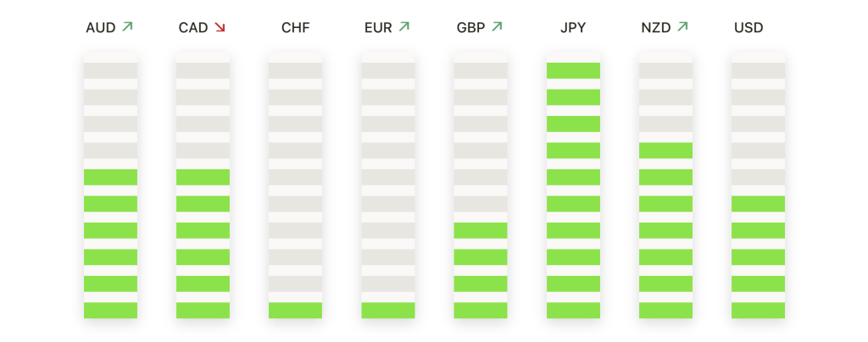This screenshot has width=868, height=342.
Task: Open the JPY currency heading
Action: 573,28
